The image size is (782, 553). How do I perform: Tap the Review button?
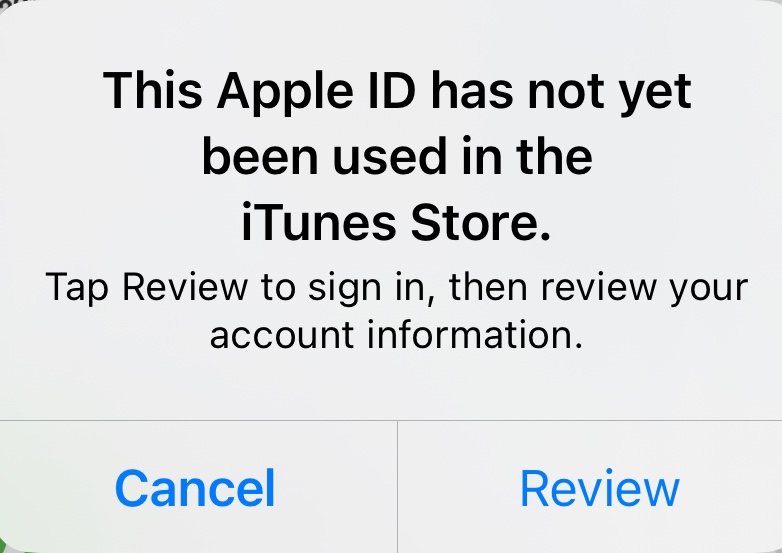[599, 488]
